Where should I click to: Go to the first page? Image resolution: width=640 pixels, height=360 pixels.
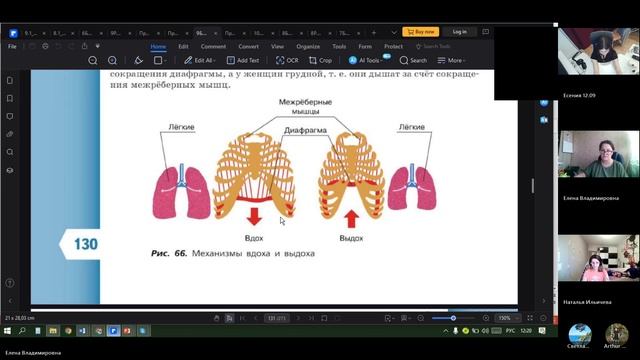coord(242,318)
